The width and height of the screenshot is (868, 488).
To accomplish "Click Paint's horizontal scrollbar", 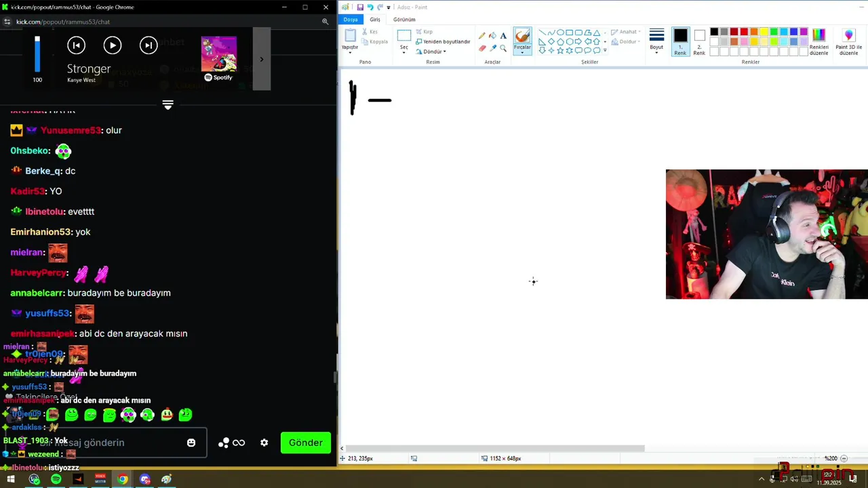I will pyautogui.click(x=494, y=448).
